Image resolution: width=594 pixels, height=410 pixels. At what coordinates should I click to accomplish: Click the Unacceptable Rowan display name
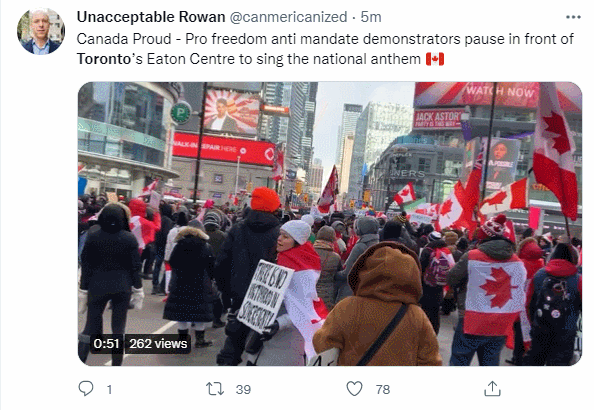(151, 17)
